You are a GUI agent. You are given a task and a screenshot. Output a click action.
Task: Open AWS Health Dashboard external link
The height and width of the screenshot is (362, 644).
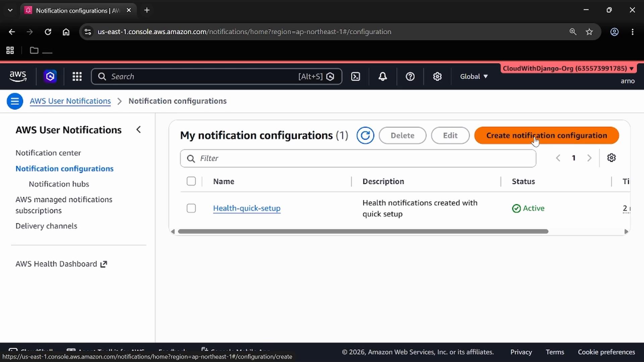[61, 264]
